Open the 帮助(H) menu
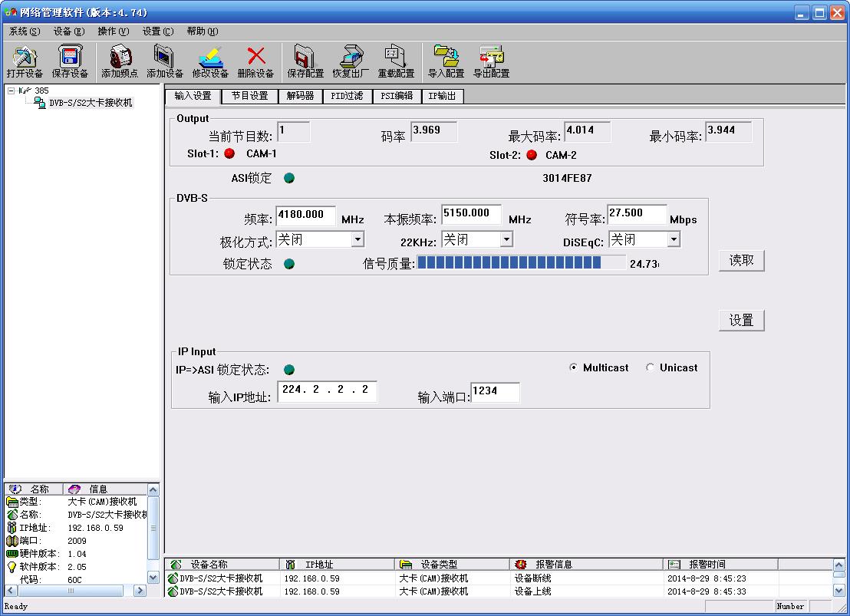The image size is (850, 616). pyautogui.click(x=203, y=31)
